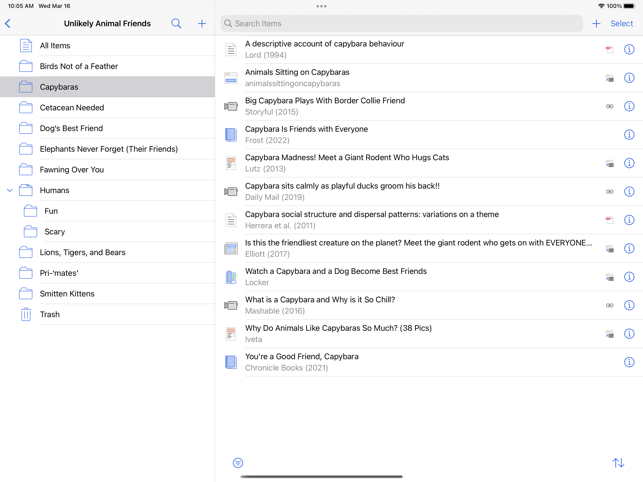The image size is (643, 482).
Task: Select the All Items library
Action: [55, 45]
